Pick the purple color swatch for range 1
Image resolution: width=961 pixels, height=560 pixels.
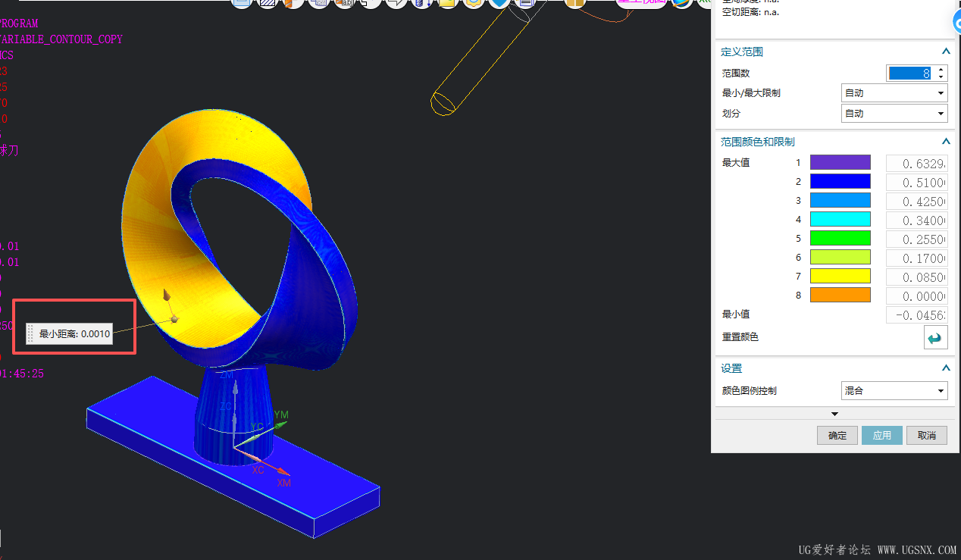(840, 163)
